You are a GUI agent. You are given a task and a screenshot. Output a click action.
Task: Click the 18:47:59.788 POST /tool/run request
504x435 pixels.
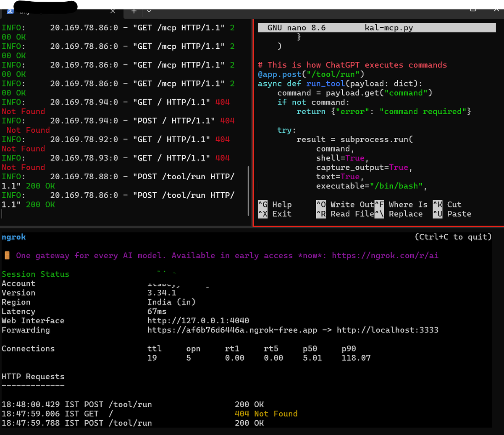[x=133, y=423]
